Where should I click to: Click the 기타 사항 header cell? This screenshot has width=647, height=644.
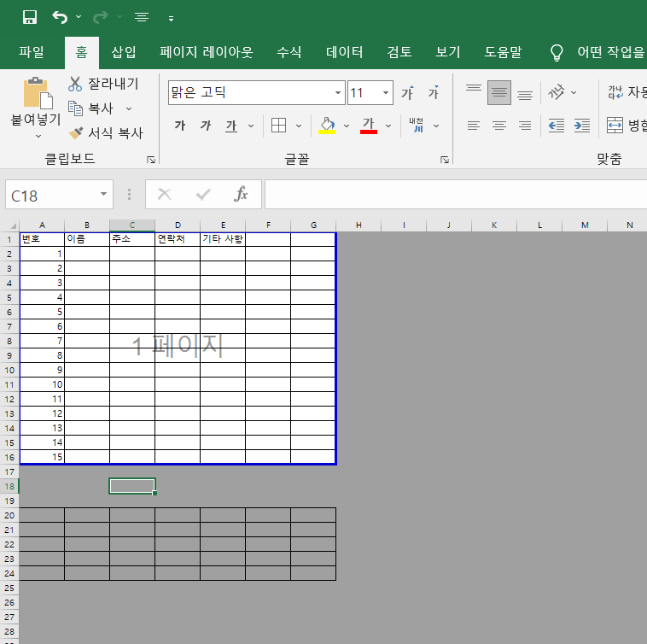click(223, 239)
